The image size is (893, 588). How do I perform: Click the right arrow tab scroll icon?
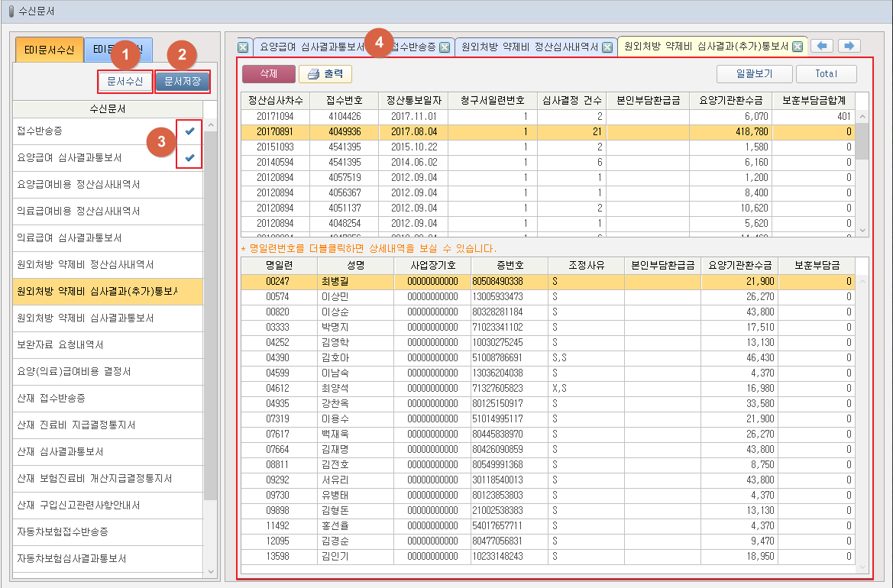click(x=849, y=47)
